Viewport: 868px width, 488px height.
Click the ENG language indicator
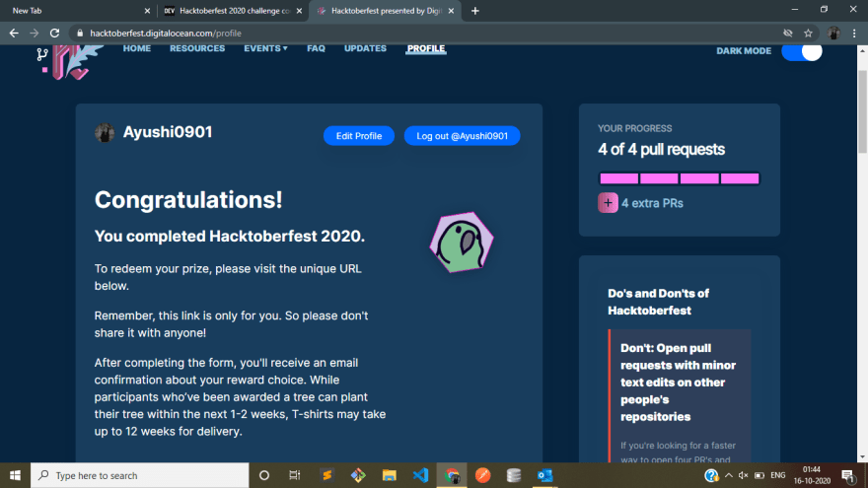coord(778,475)
